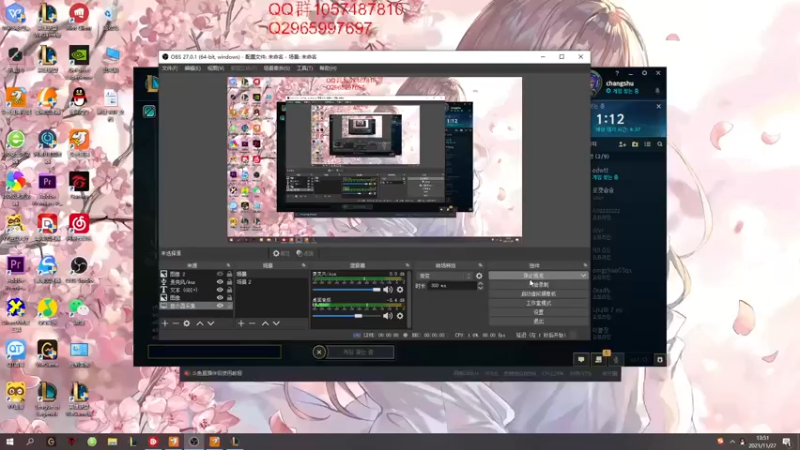Increase transition duration with up arrow
Screen dimensions: 800x450
[x=480, y=284]
